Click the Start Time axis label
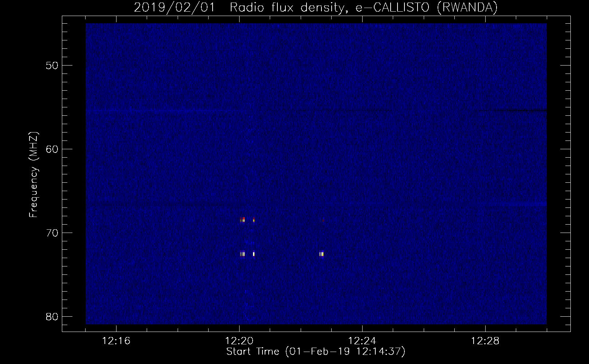Screen dimensions: 589x364 coord(316,352)
